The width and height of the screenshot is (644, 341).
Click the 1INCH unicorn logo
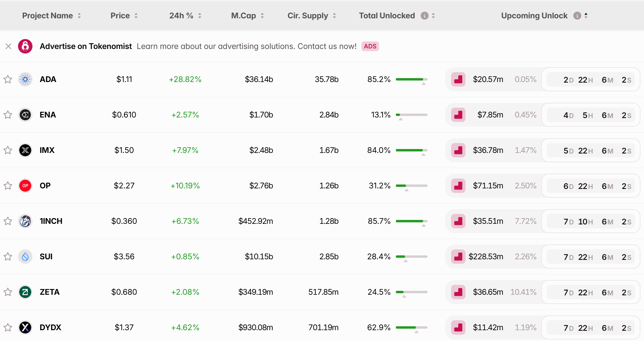coord(25,221)
